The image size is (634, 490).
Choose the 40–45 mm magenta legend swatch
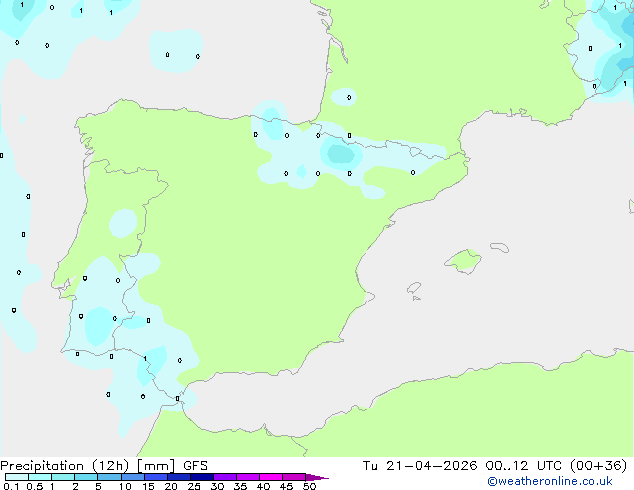tap(271, 477)
